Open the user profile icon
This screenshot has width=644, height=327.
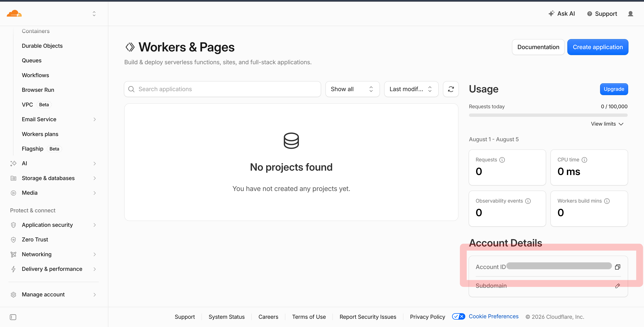click(631, 14)
